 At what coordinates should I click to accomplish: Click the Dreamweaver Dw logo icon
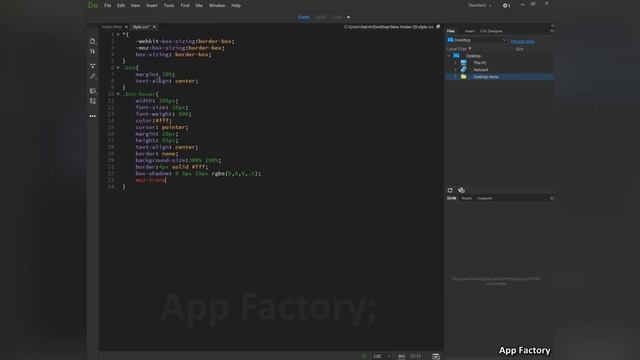[93, 5]
